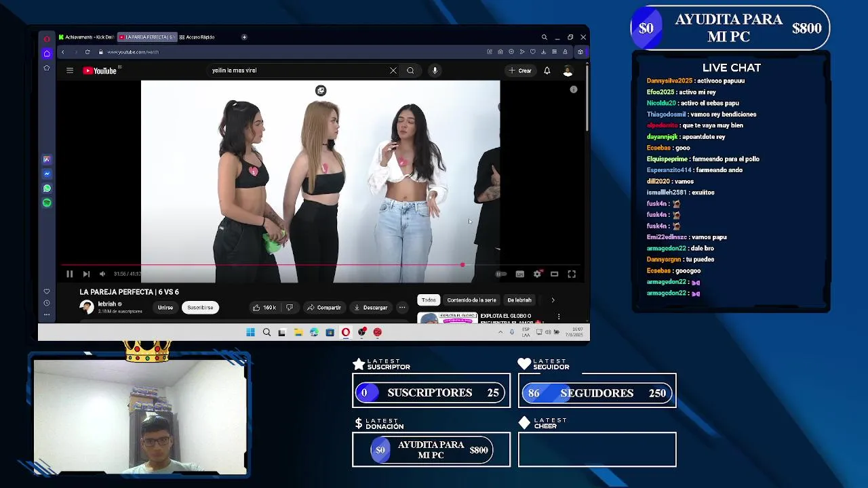Open Opera easy setup menu icon
The image size is (868, 488).
click(554, 52)
